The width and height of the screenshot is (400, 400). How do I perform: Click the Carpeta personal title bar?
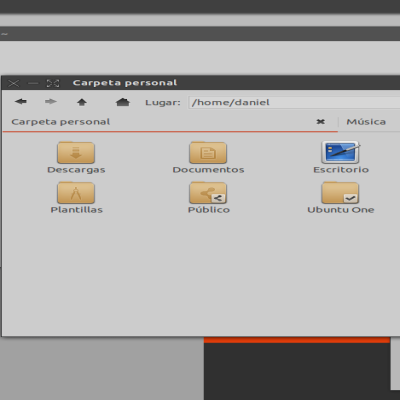(x=125, y=83)
